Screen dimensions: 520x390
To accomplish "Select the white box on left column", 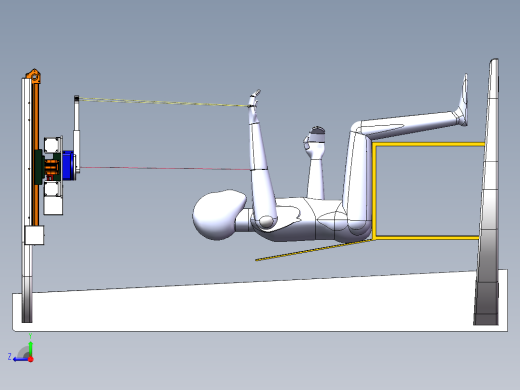I will 34,235.
